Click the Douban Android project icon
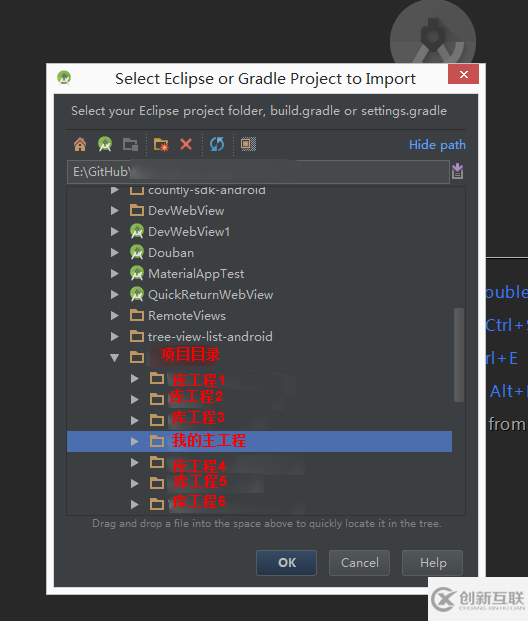 (137, 252)
